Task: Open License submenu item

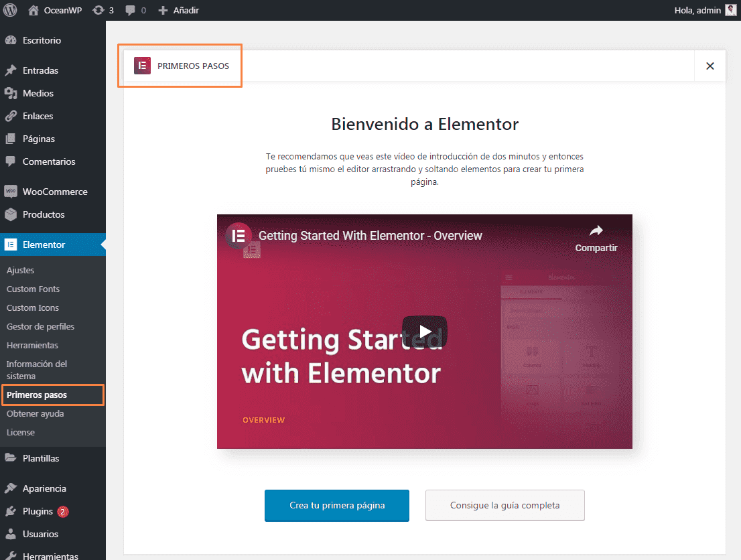Action: 20,433
